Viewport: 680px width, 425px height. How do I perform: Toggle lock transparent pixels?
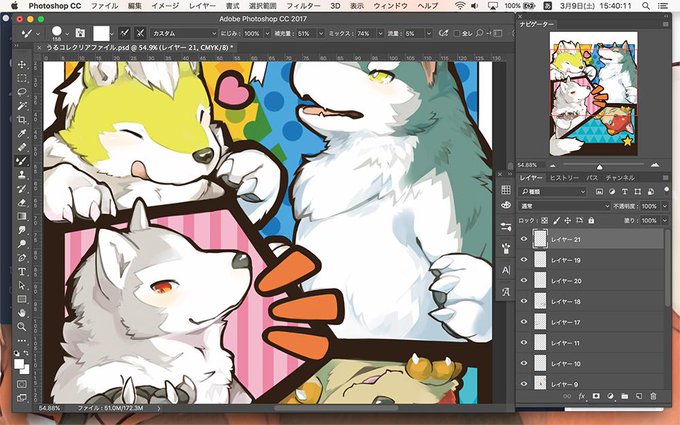(x=545, y=221)
